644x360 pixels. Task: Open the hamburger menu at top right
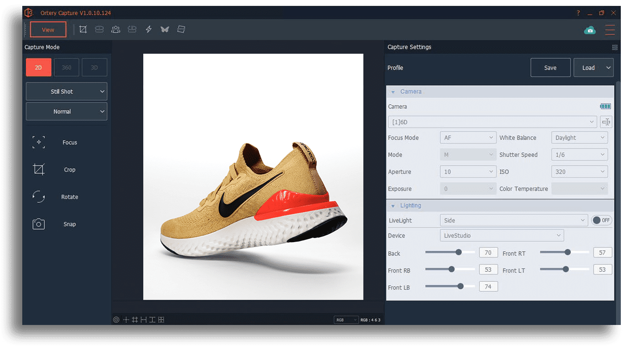[x=610, y=30]
